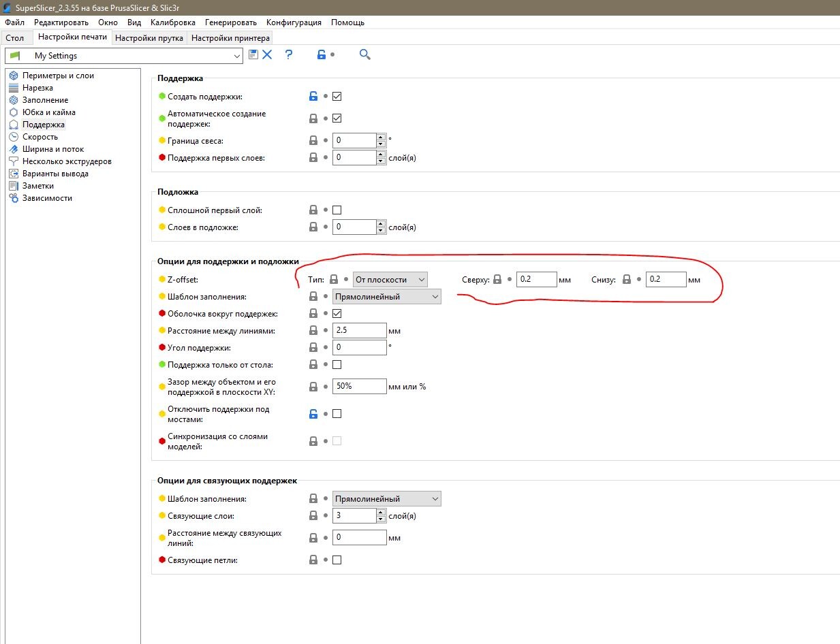Open the Файл menu
840x644 pixels.
[x=14, y=22]
